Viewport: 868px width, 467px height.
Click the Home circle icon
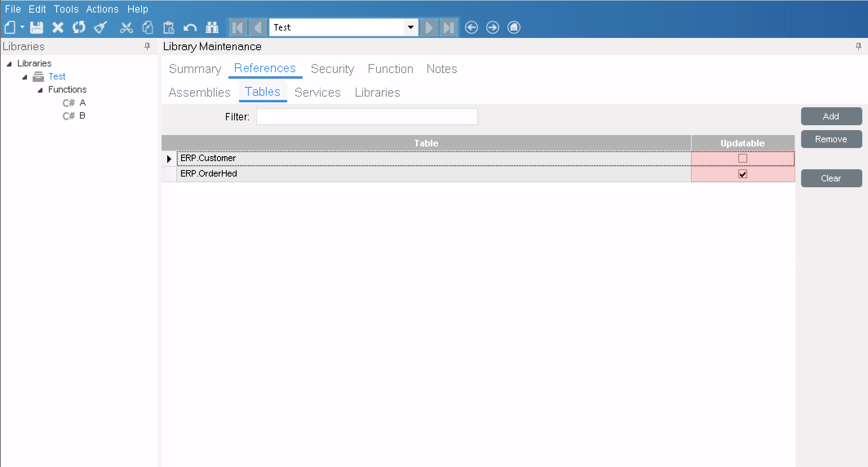(x=514, y=27)
